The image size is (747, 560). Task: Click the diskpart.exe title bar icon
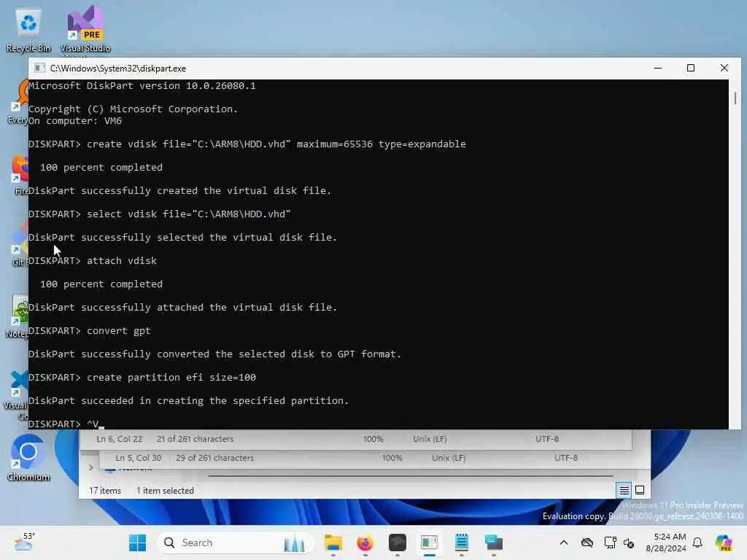pyautogui.click(x=40, y=68)
